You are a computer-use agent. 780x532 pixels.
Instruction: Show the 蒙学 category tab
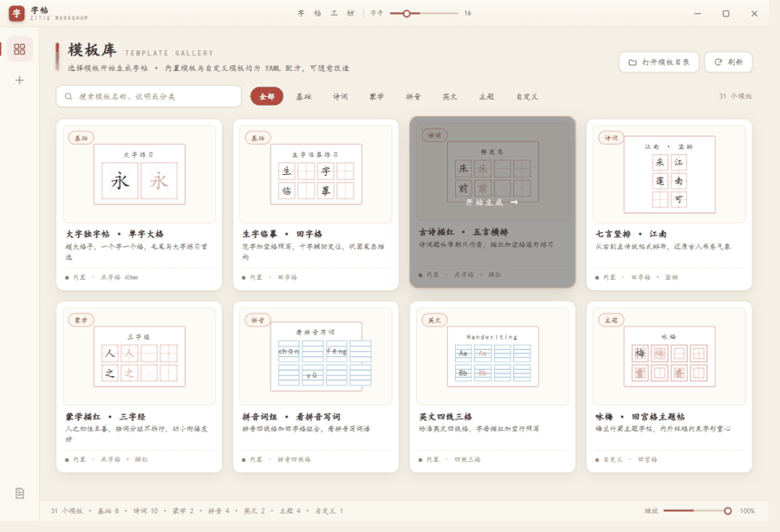pyautogui.click(x=377, y=96)
